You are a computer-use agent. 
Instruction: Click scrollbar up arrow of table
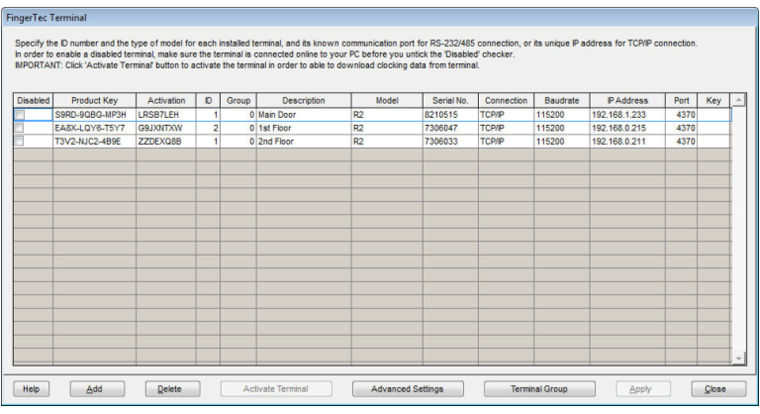[x=738, y=100]
